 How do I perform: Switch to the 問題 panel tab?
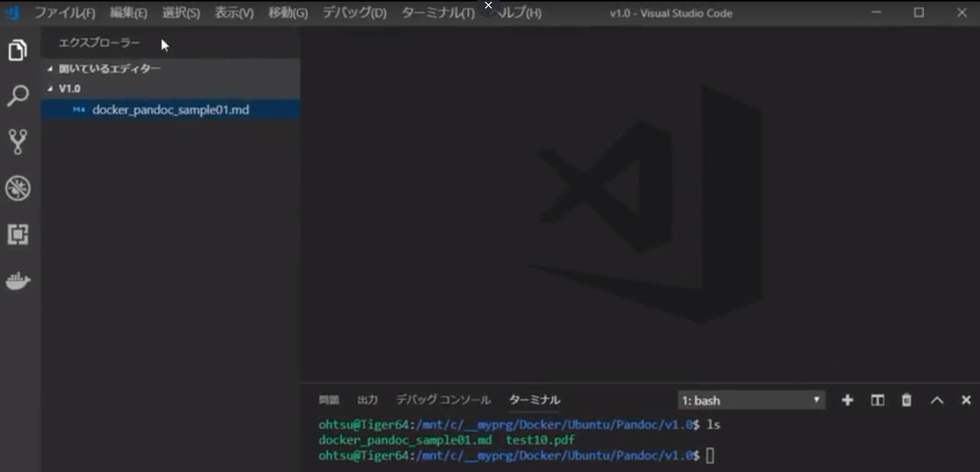point(329,400)
